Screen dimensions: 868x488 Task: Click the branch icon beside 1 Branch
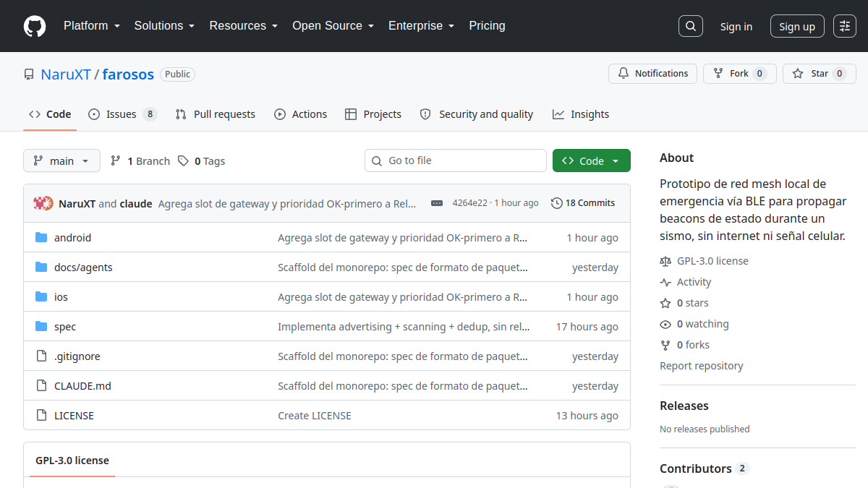coord(116,160)
